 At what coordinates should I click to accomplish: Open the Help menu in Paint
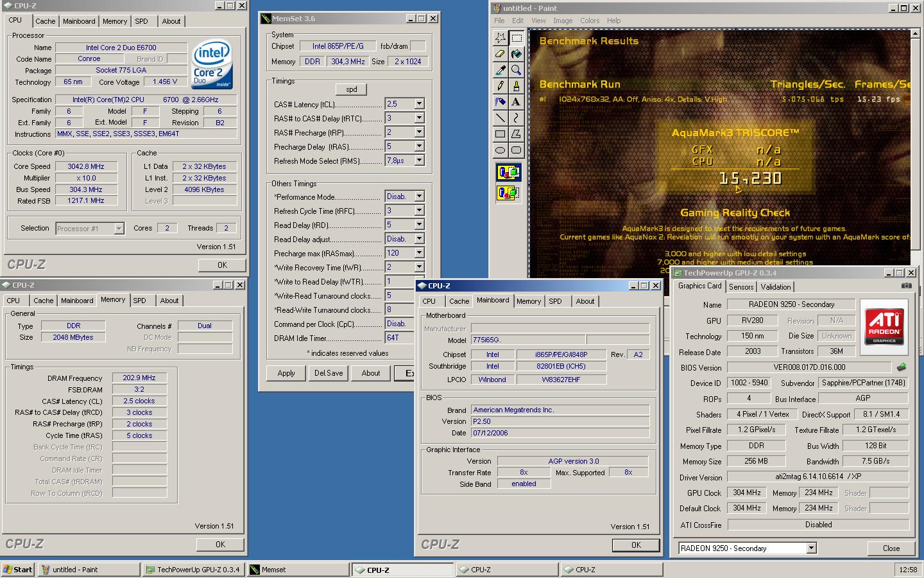pos(613,21)
